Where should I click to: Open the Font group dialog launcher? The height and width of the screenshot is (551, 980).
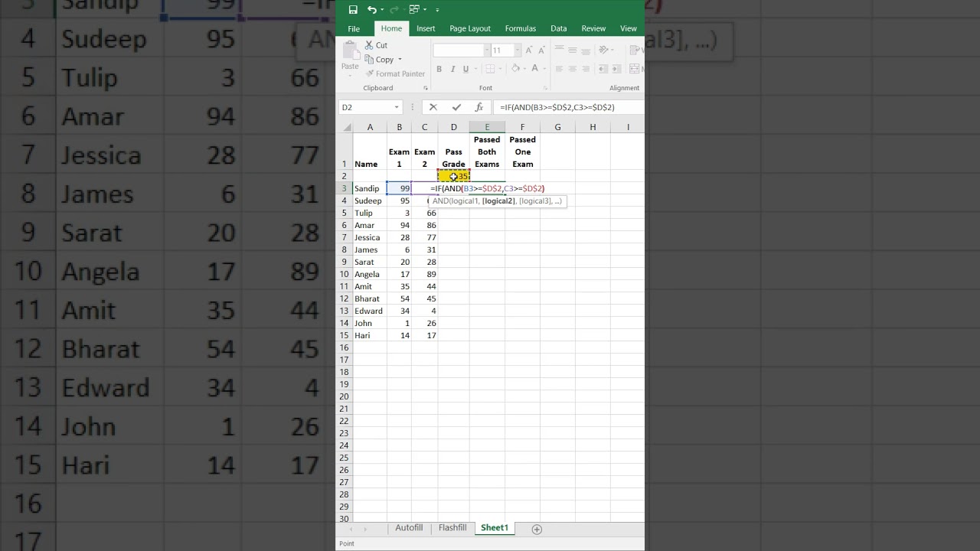point(546,88)
